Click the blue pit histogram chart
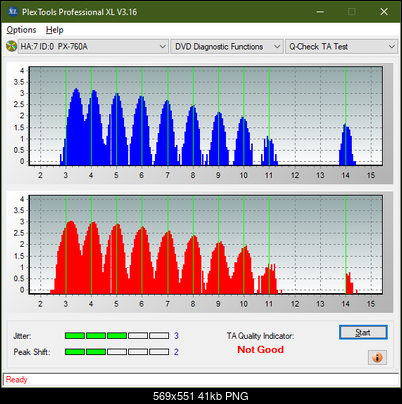Screen dimensions: 402x404 coord(206,116)
